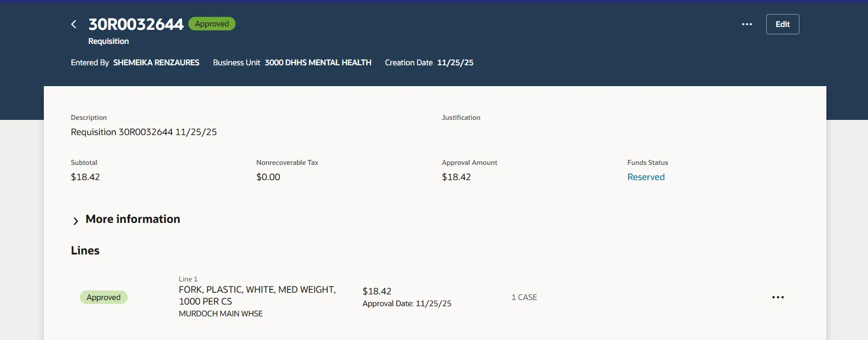The width and height of the screenshot is (868, 340).
Task: Click the MURDOCH MAIN WHSE location text
Action: (220, 314)
